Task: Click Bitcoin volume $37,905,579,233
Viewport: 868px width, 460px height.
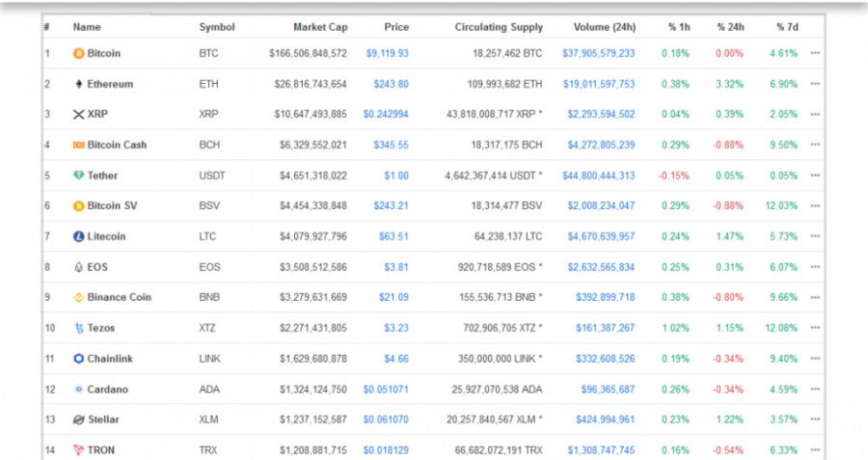Action: pyautogui.click(x=598, y=53)
